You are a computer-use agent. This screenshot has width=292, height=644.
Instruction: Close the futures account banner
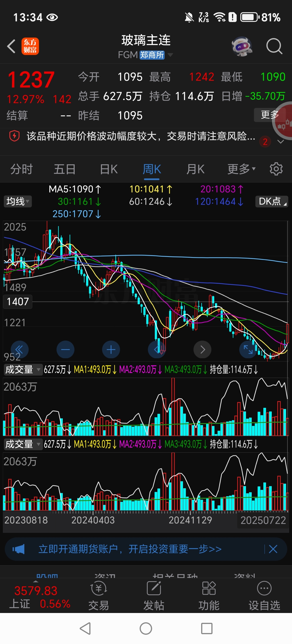coord(273,549)
